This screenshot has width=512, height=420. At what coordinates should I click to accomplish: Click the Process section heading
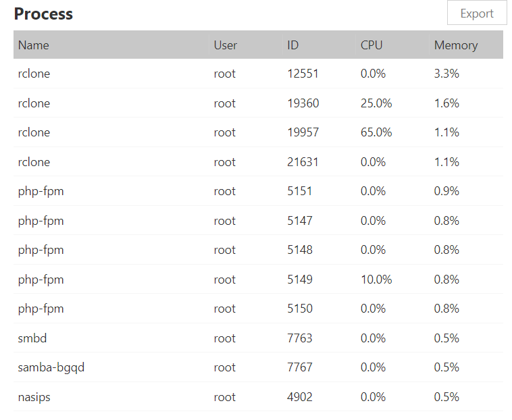click(x=43, y=14)
